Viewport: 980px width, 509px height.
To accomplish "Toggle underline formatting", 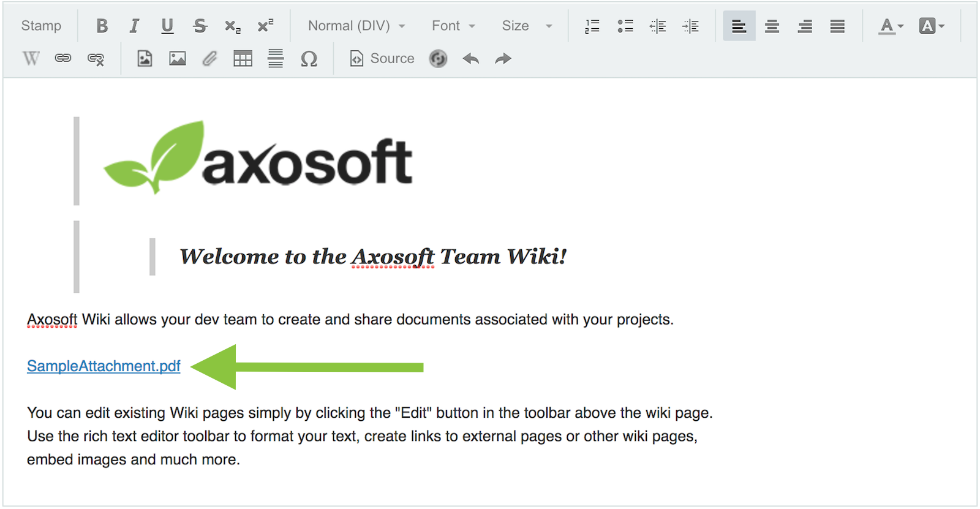I will point(167,26).
